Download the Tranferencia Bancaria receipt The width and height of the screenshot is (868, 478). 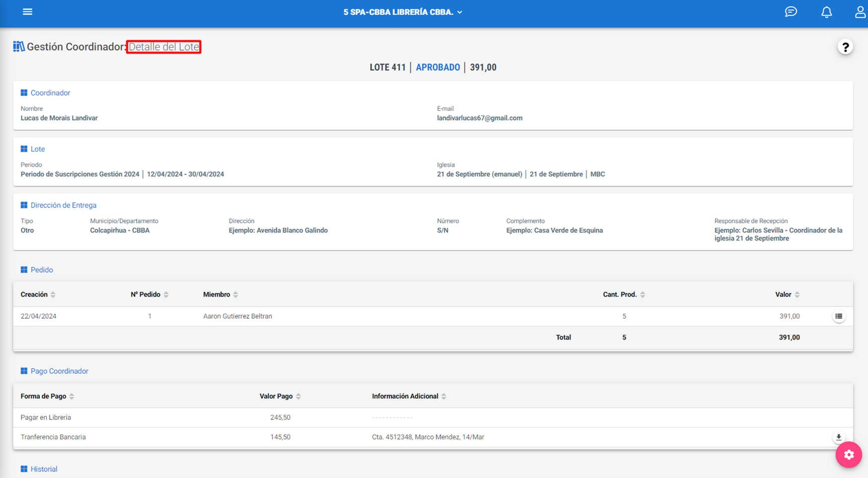(x=839, y=437)
